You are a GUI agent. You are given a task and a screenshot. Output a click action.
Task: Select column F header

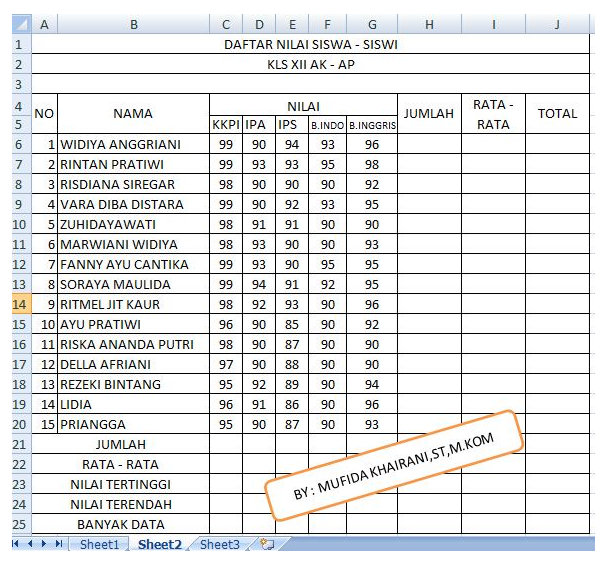[327, 24]
